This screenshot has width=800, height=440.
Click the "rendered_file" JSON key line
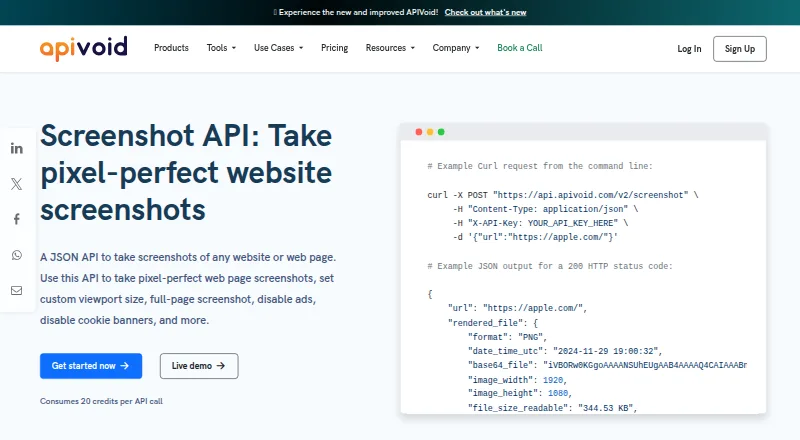point(493,323)
